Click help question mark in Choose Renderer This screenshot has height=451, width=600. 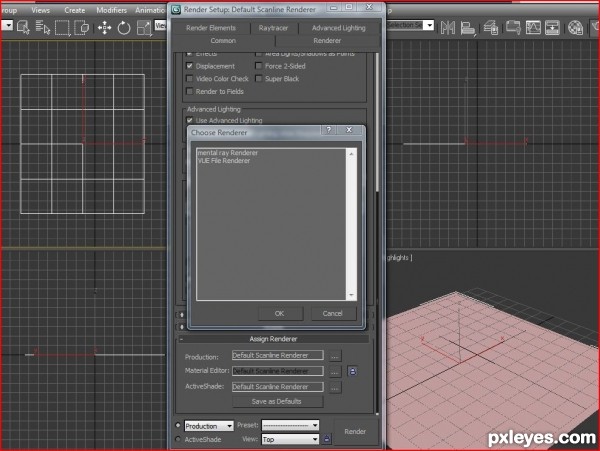click(x=328, y=130)
